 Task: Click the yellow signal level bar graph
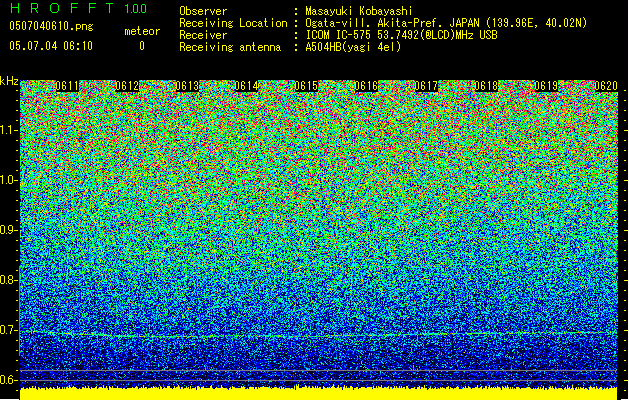click(319, 394)
